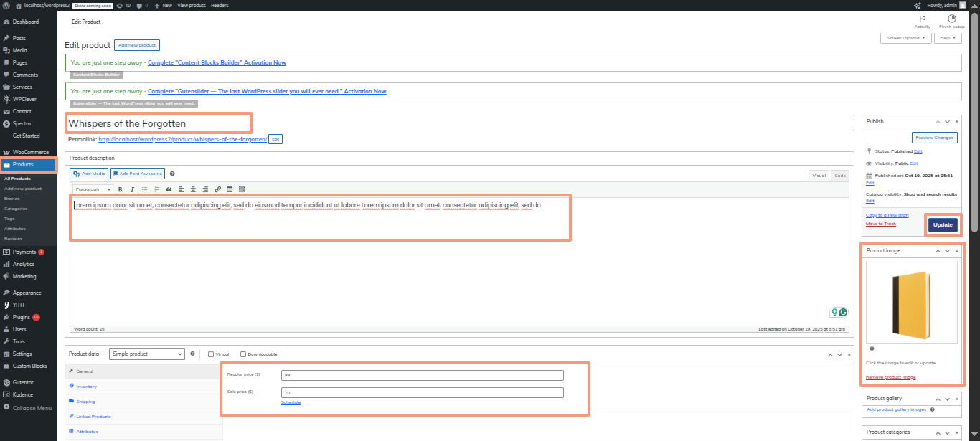This screenshot has height=441, width=980.
Task: Insert a numbered list in the editor
Action: point(156,189)
